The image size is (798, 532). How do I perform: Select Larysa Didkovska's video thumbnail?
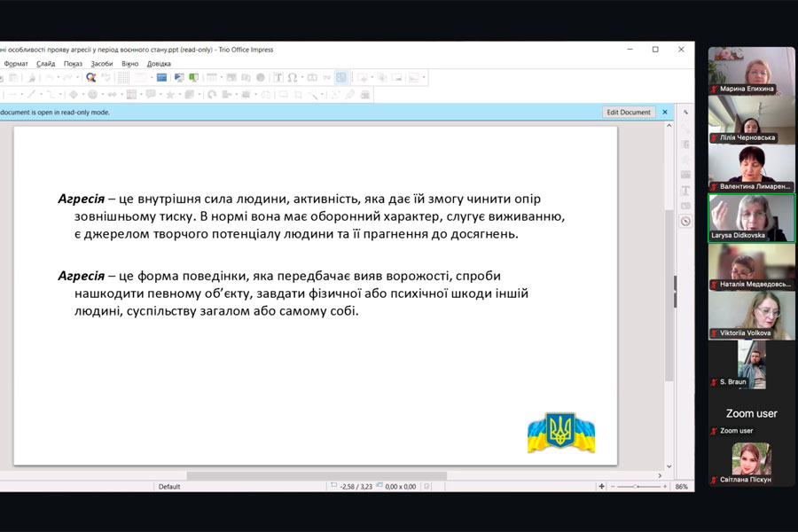click(x=751, y=217)
